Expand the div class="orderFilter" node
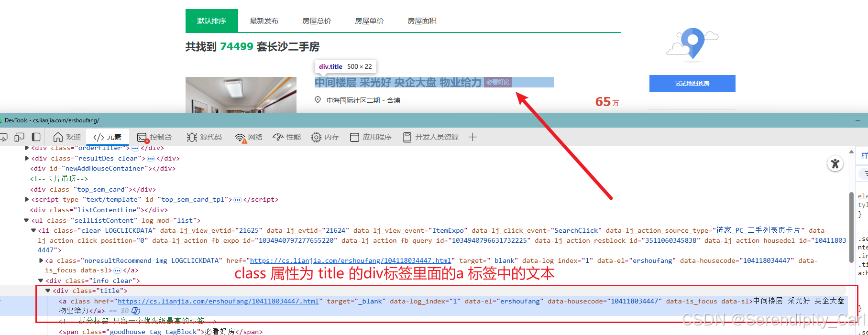The width and height of the screenshot is (868, 335). point(27,148)
